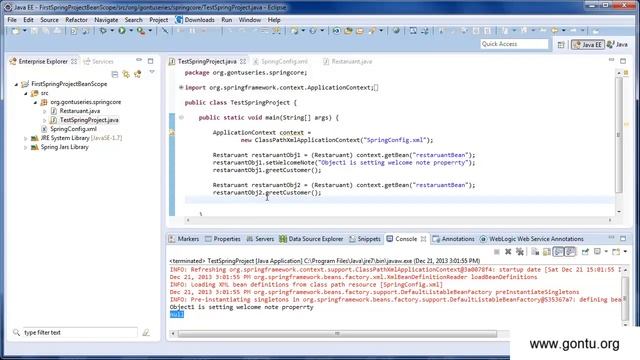Image resolution: width=640 pixels, height=360 pixels.
Task: Click Remove All Terminated Launches icon
Action: click(x=520, y=251)
